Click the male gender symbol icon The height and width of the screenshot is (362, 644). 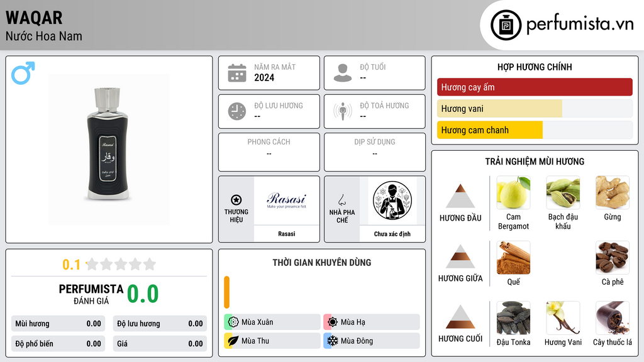pyautogui.click(x=23, y=73)
